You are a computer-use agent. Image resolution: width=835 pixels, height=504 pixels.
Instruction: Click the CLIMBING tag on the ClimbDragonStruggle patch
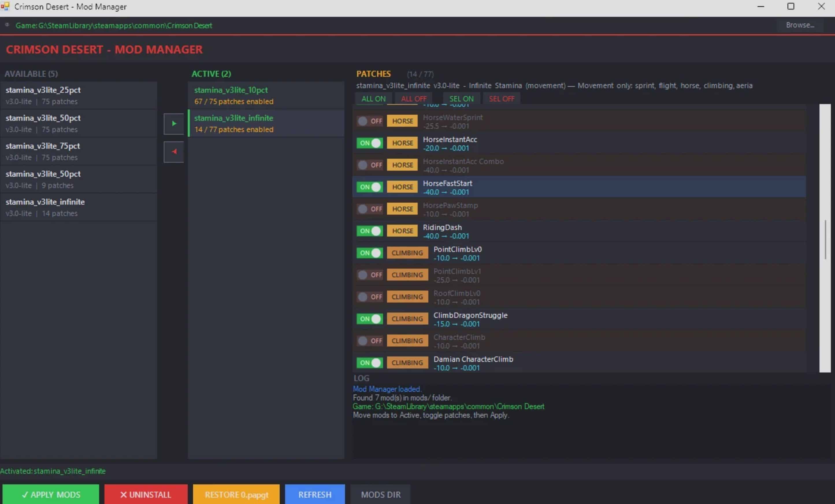point(407,319)
